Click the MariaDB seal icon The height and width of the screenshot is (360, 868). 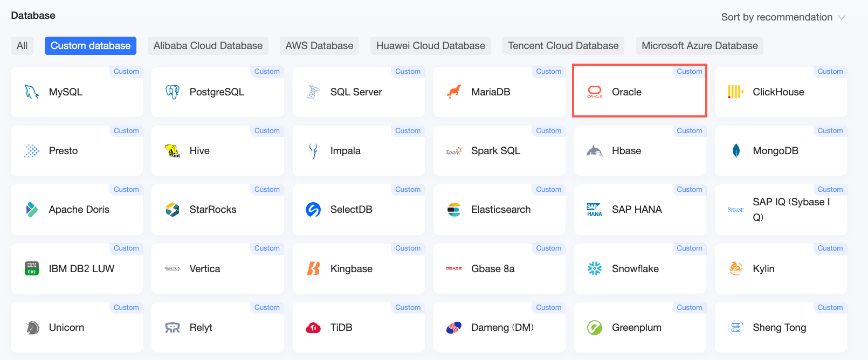click(x=454, y=92)
